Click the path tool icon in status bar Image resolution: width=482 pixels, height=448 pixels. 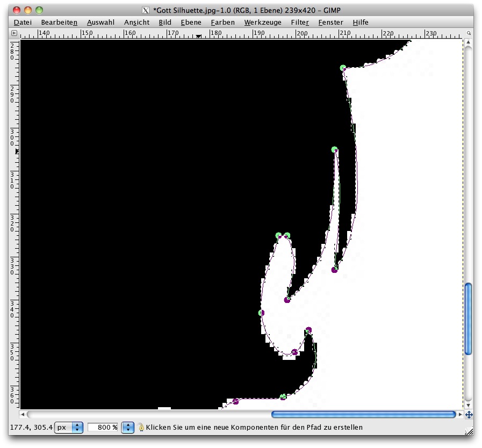point(141,428)
